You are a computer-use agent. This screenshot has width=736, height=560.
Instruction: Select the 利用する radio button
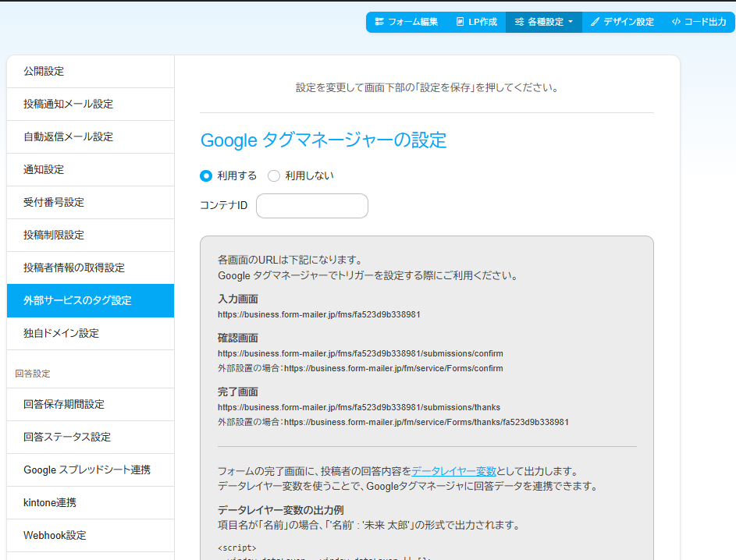coord(206,176)
